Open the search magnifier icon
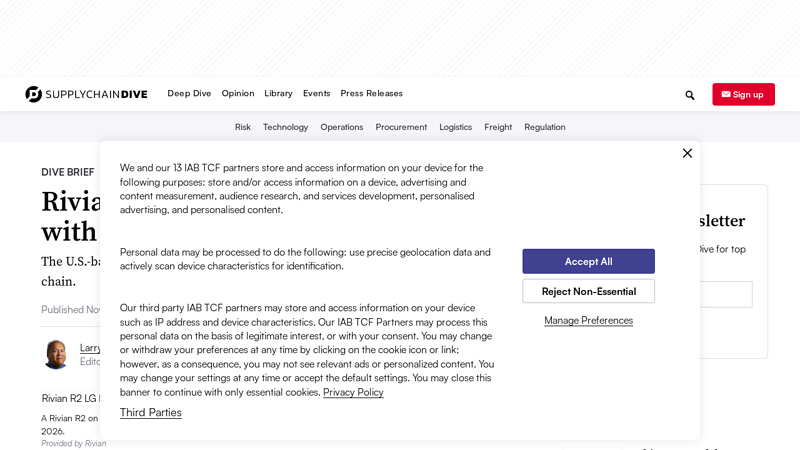Viewport: 800px width, 450px height. tap(689, 95)
